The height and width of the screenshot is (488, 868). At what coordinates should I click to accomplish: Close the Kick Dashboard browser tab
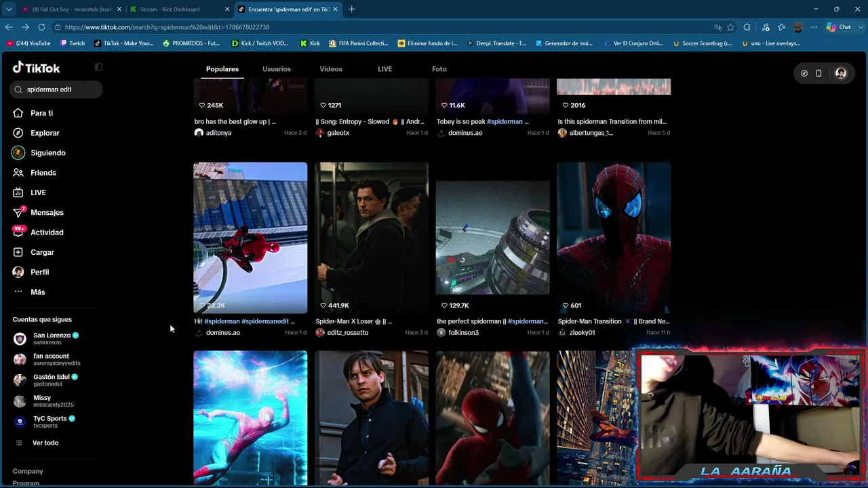[x=227, y=9]
